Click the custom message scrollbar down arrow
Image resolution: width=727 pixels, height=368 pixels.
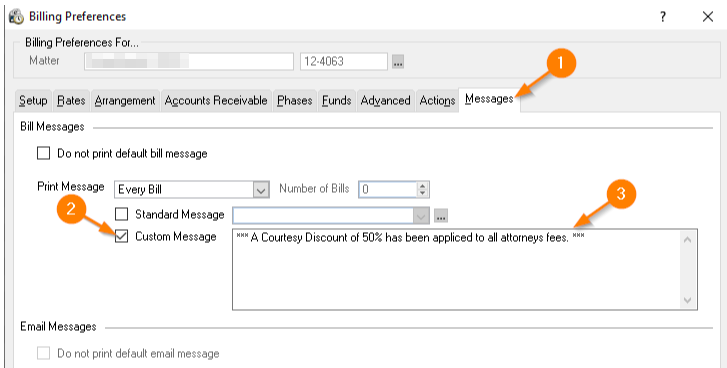(x=688, y=300)
